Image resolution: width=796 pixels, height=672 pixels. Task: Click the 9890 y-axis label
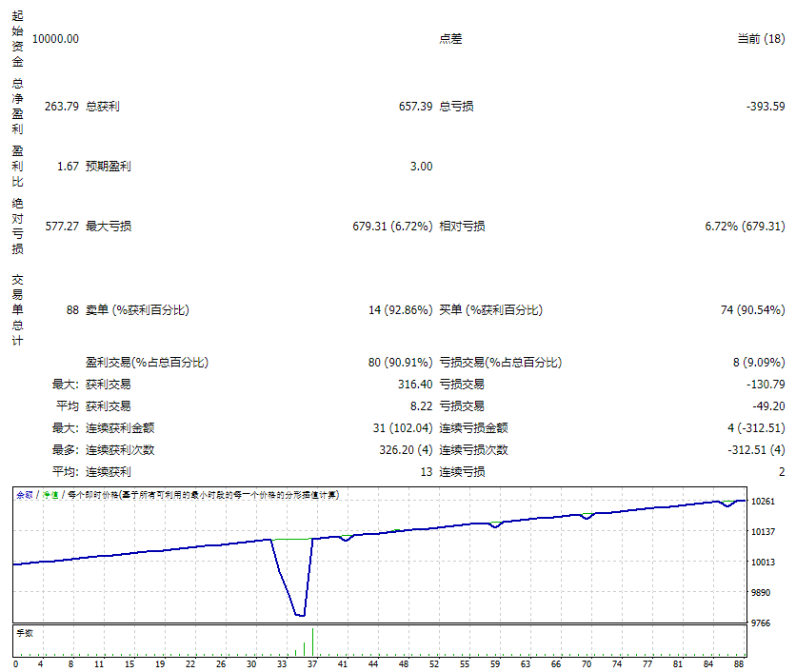pyautogui.click(x=761, y=592)
